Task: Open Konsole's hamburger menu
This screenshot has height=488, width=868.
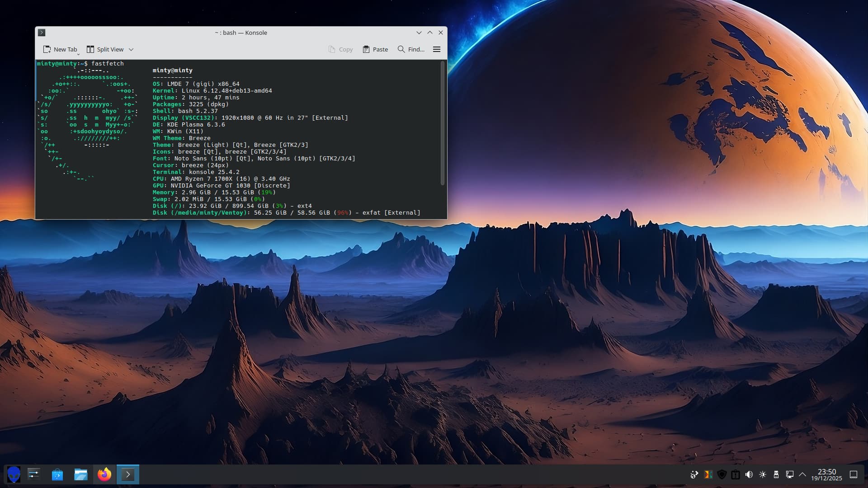Action: pyautogui.click(x=437, y=49)
